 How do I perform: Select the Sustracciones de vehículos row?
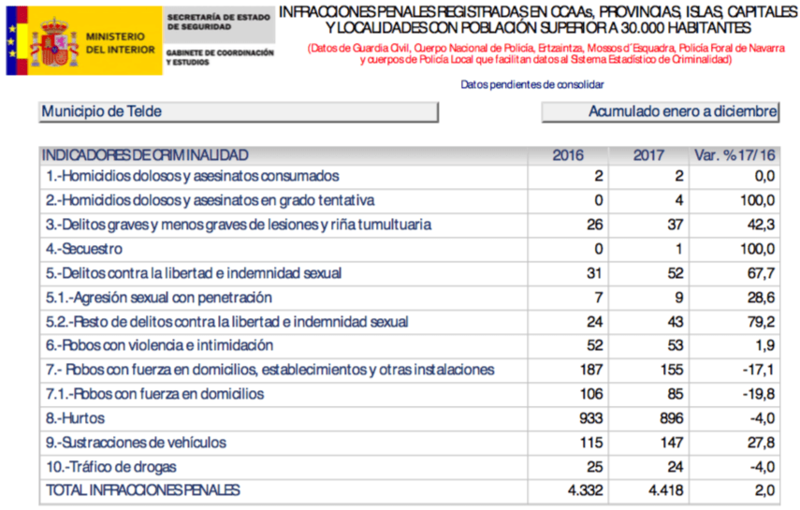click(x=136, y=442)
